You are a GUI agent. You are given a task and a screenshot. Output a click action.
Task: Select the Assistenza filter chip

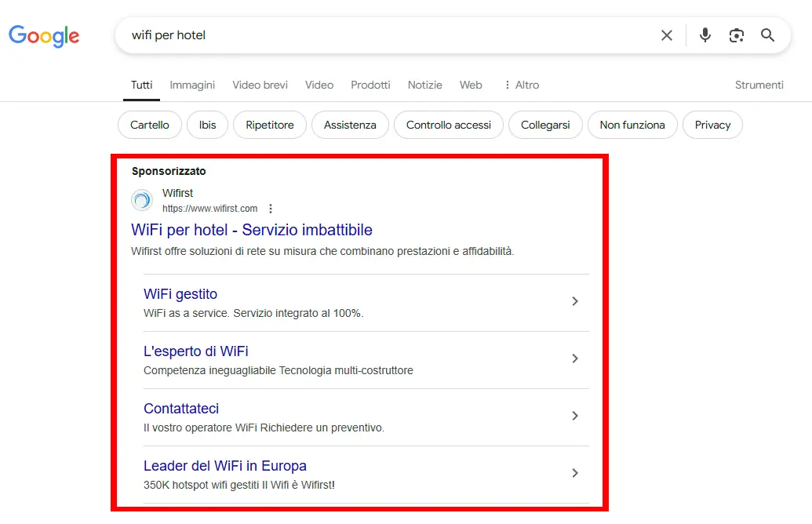pos(350,125)
